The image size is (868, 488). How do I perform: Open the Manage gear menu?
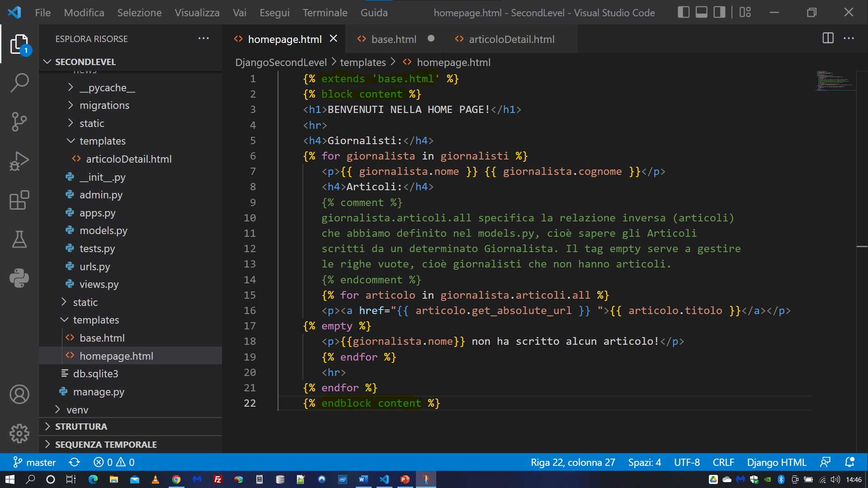tap(19, 434)
